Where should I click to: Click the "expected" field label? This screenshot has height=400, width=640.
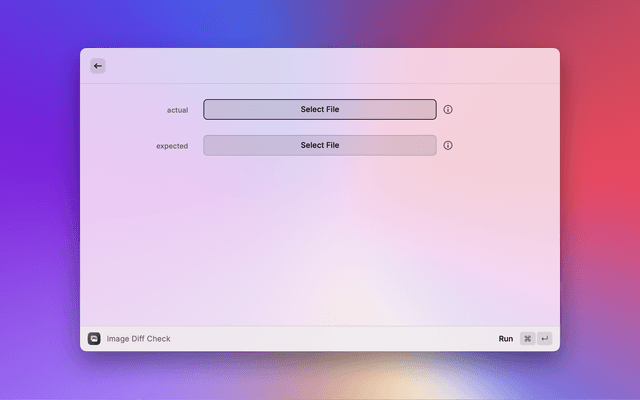[x=172, y=146]
